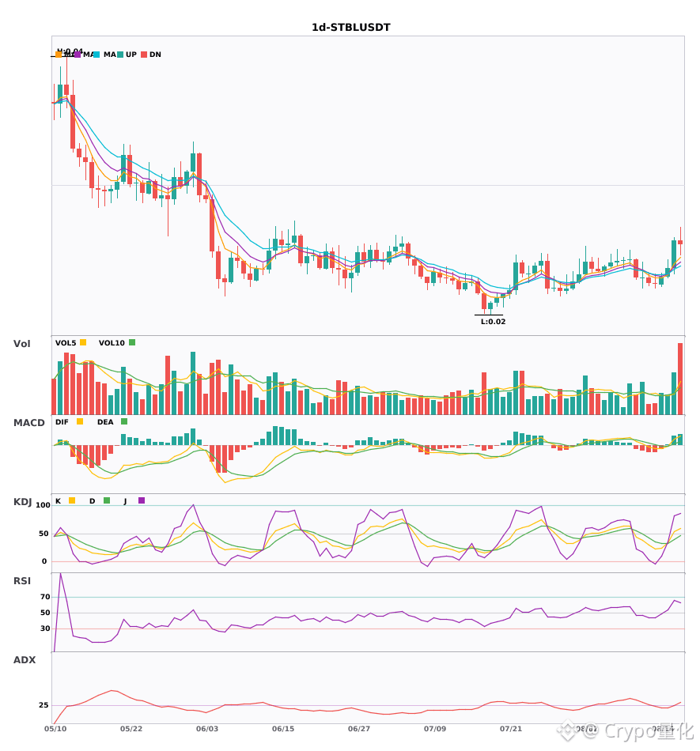
Task: Click the yellow DIF legend swatch
Action: 80,421
